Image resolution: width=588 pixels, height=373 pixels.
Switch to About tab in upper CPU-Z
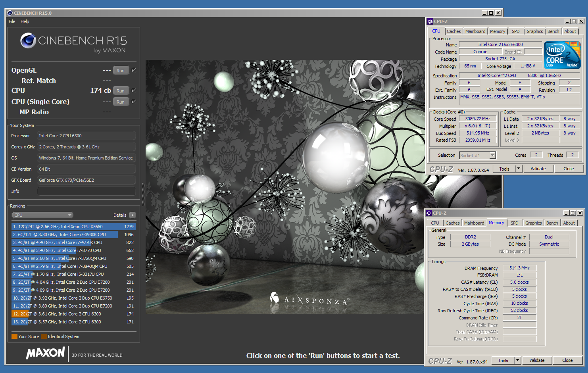tap(570, 31)
